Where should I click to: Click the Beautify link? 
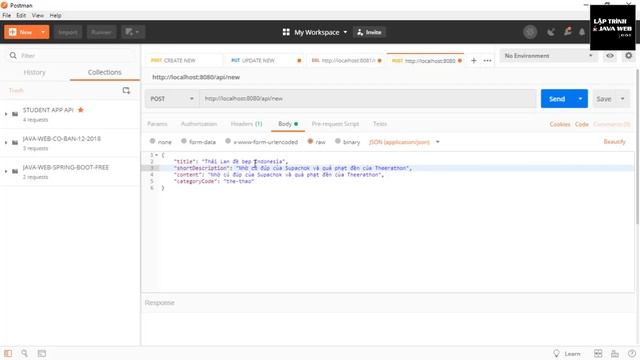pyautogui.click(x=614, y=142)
